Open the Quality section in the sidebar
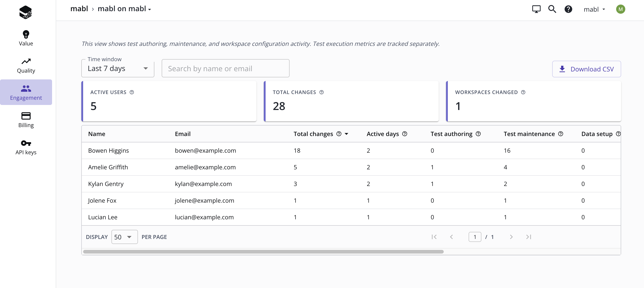Viewport: 644px width, 288px height. [x=26, y=66]
